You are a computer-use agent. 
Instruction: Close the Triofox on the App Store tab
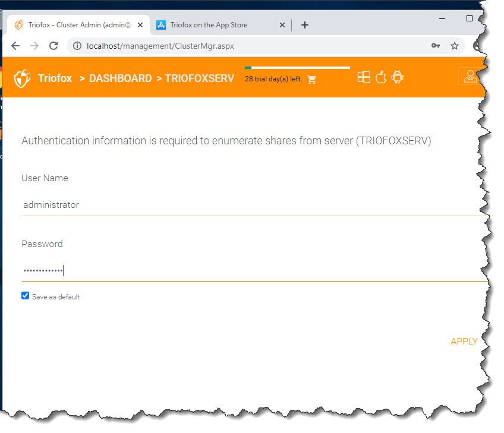pos(282,25)
